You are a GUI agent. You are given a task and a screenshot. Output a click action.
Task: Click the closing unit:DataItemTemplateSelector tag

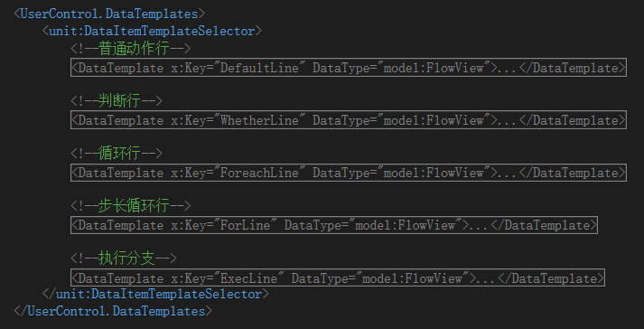pyautogui.click(x=155, y=294)
